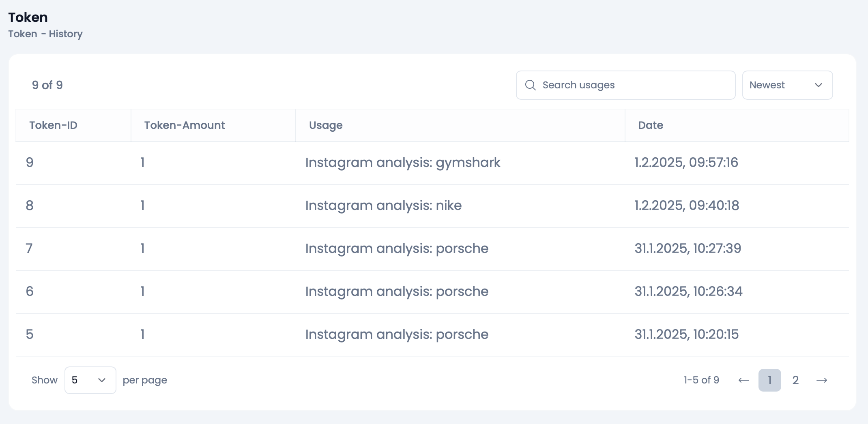Click the Token-Amount column header
The height and width of the screenshot is (424, 868).
click(184, 125)
